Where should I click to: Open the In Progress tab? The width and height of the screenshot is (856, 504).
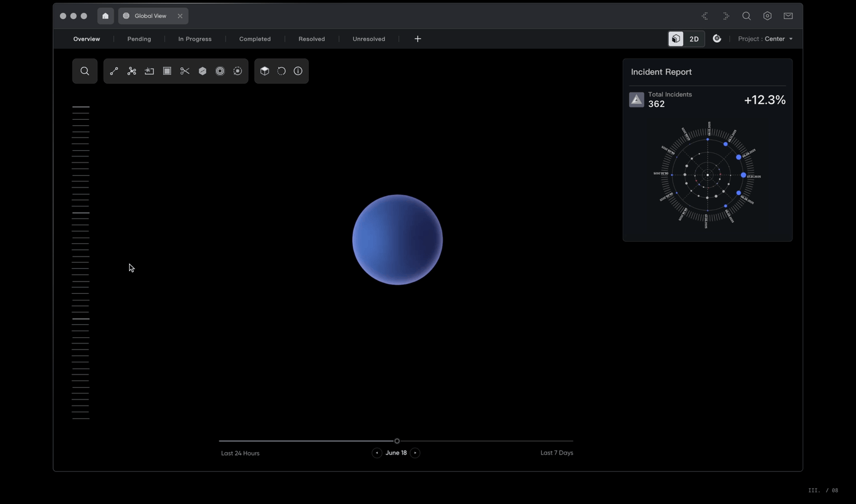point(195,38)
